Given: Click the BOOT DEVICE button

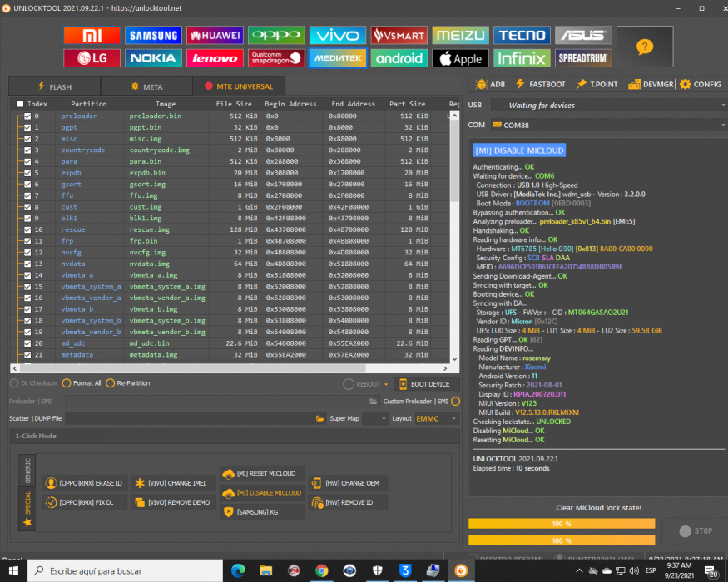Looking at the screenshot, I should (x=427, y=384).
